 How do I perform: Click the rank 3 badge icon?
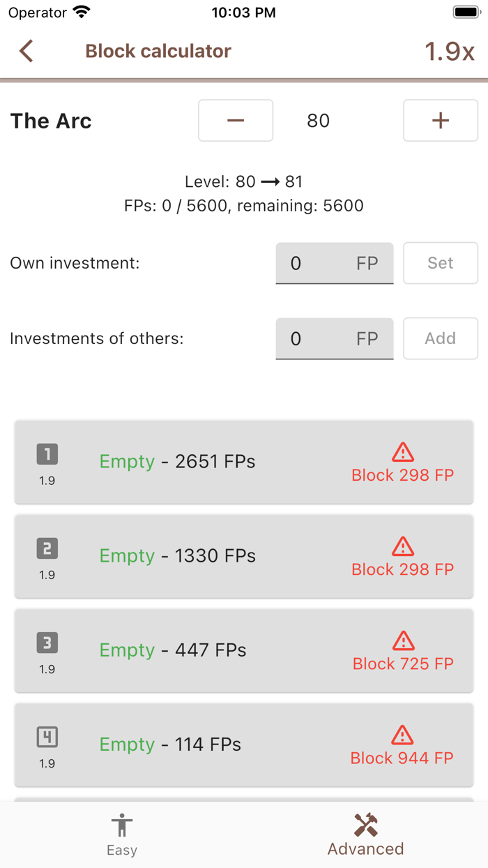tap(47, 643)
